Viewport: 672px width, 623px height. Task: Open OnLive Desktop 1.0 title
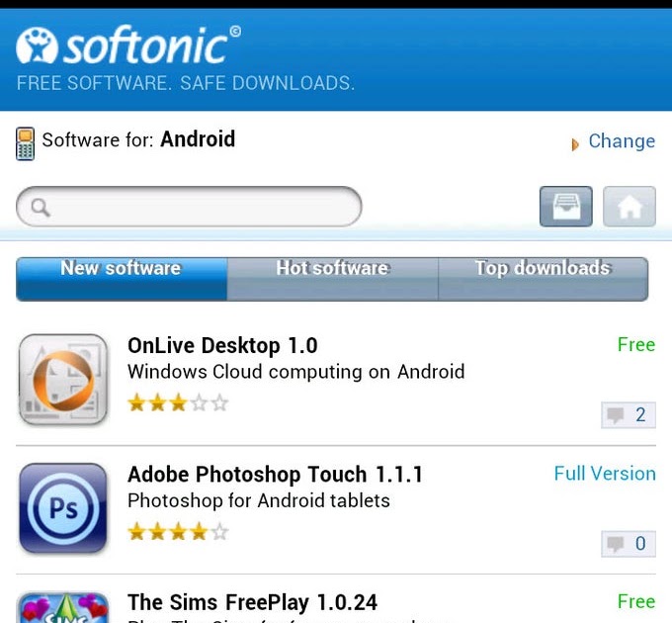point(222,345)
